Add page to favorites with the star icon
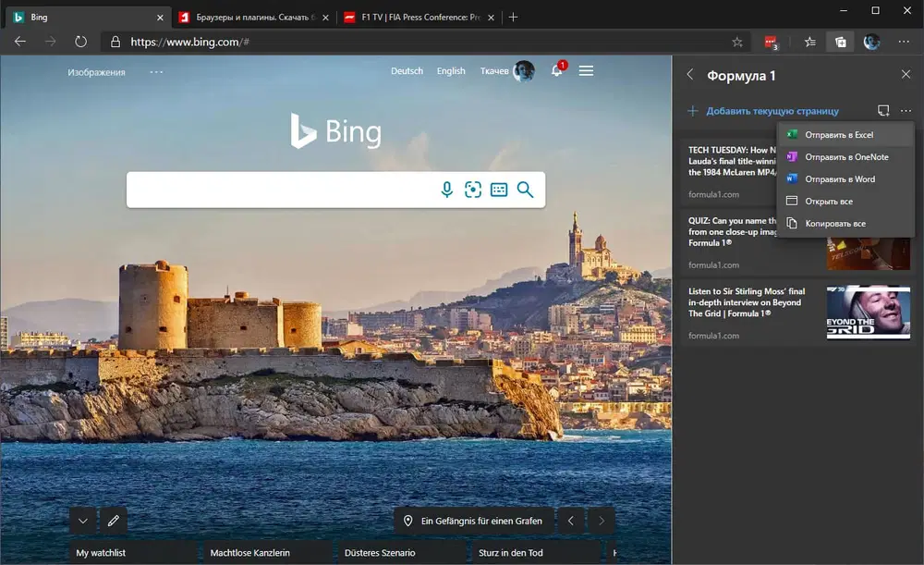924x565 pixels. click(736, 42)
